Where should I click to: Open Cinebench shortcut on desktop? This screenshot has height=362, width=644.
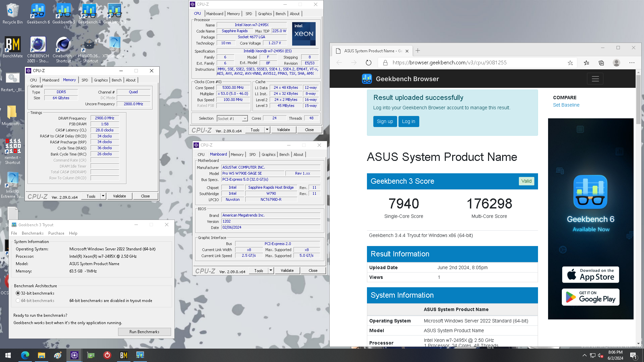coord(63,50)
